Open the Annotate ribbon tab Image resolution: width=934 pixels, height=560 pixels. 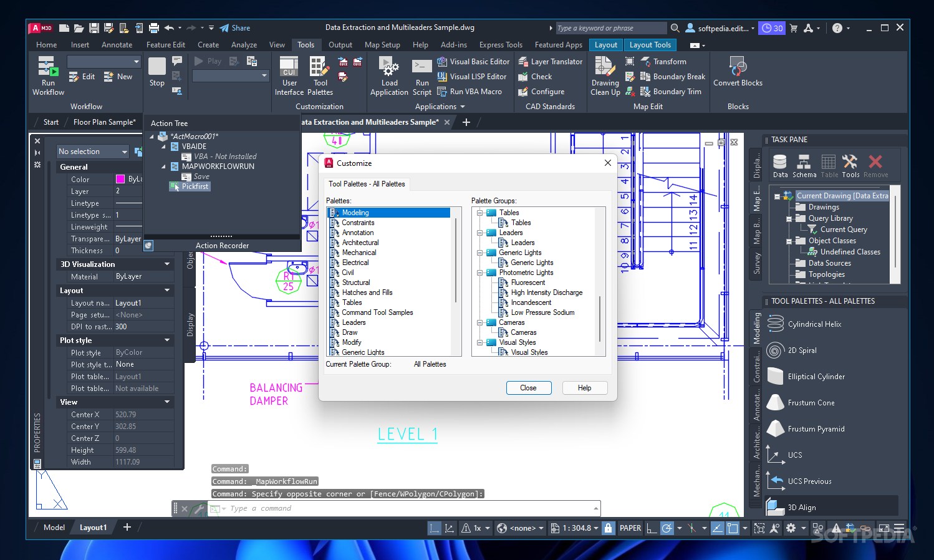click(117, 45)
